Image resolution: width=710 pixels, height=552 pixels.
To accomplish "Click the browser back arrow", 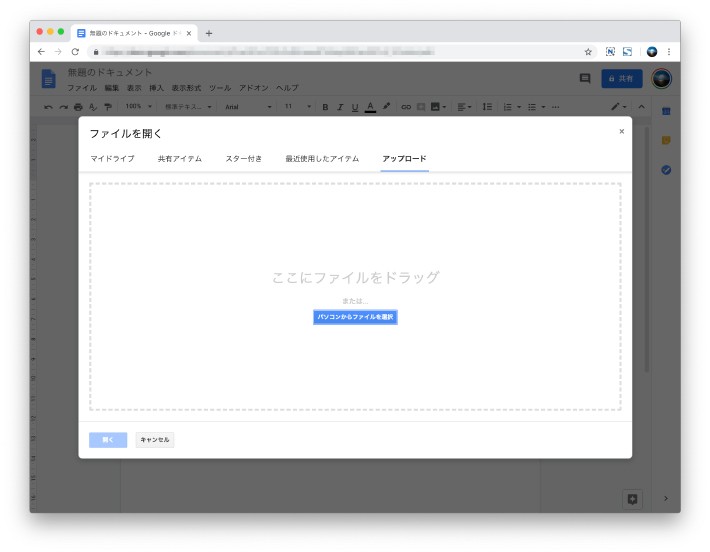I will [x=41, y=52].
